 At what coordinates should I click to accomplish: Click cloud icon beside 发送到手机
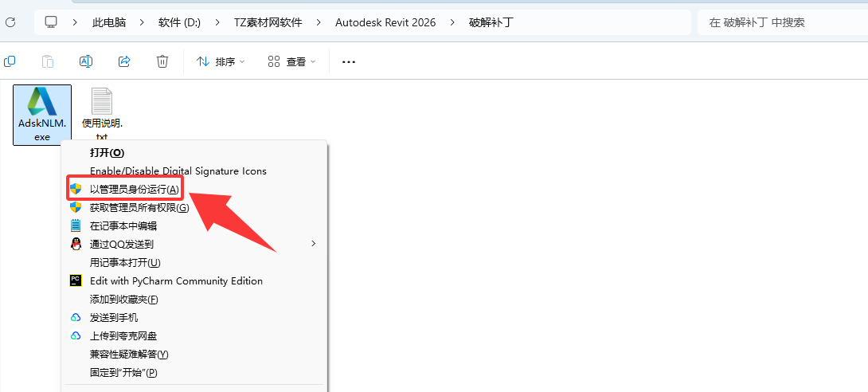[76, 318]
